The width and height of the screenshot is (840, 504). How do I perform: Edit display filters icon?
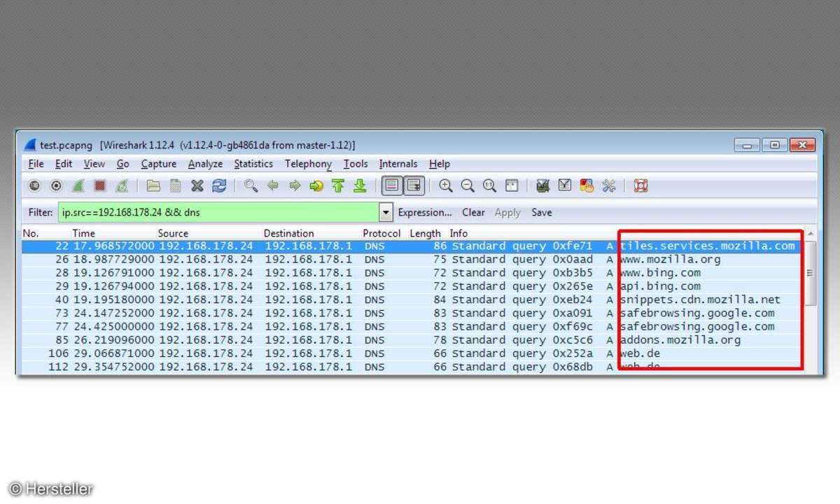click(565, 185)
